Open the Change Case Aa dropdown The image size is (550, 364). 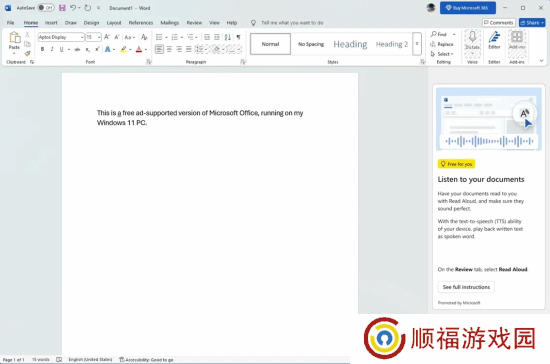pos(129,37)
